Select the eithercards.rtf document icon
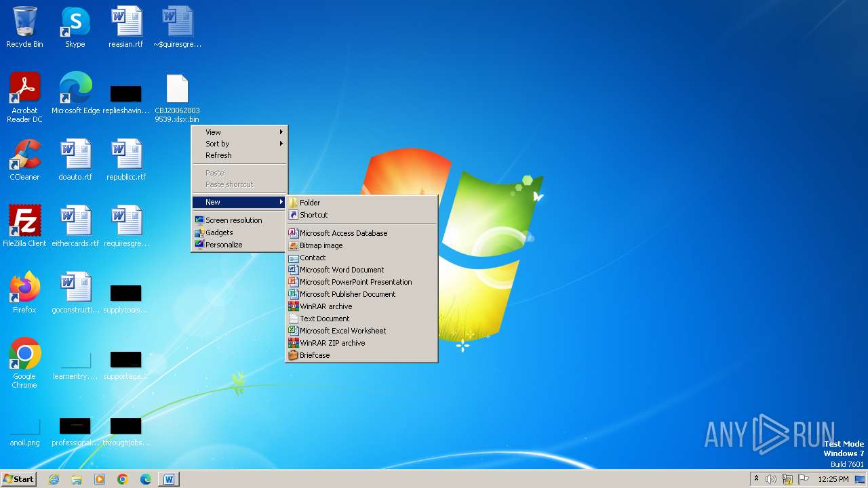 pyautogui.click(x=75, y=226)
